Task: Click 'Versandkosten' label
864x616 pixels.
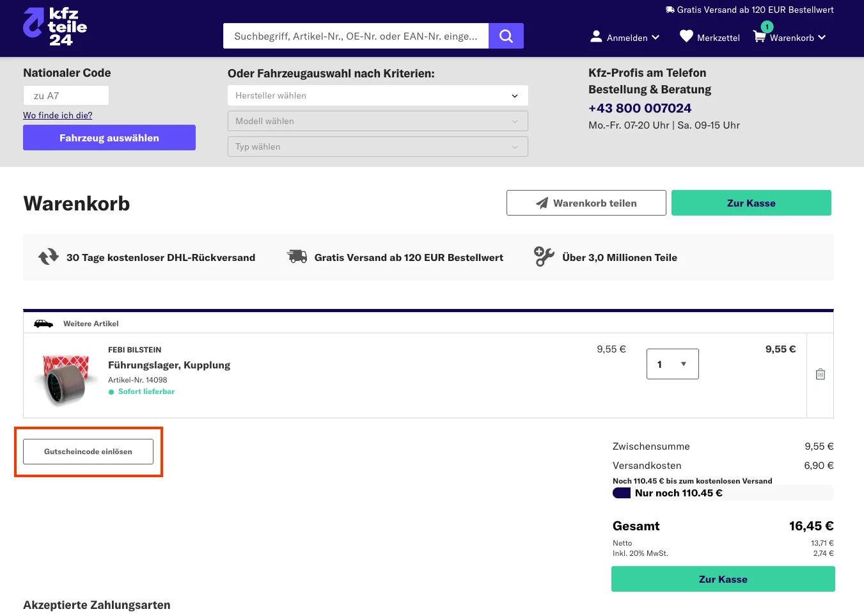Action: tap(647, 466)
